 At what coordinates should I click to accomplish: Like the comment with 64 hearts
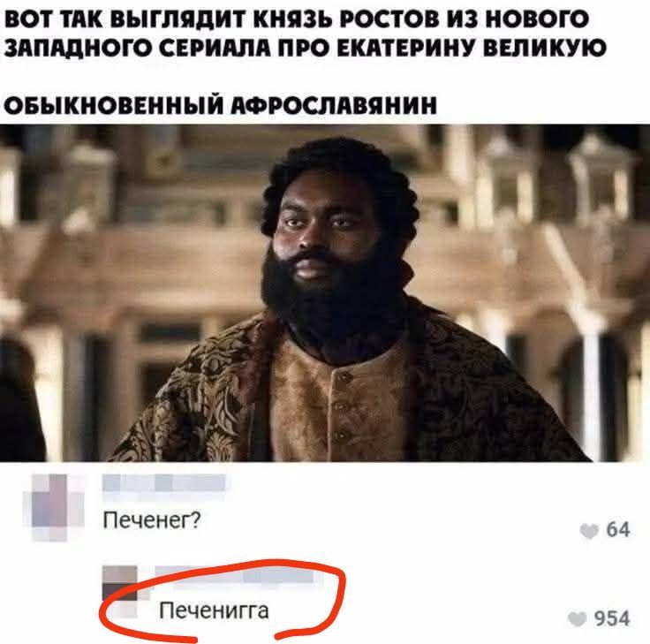[x=589, y=531]
